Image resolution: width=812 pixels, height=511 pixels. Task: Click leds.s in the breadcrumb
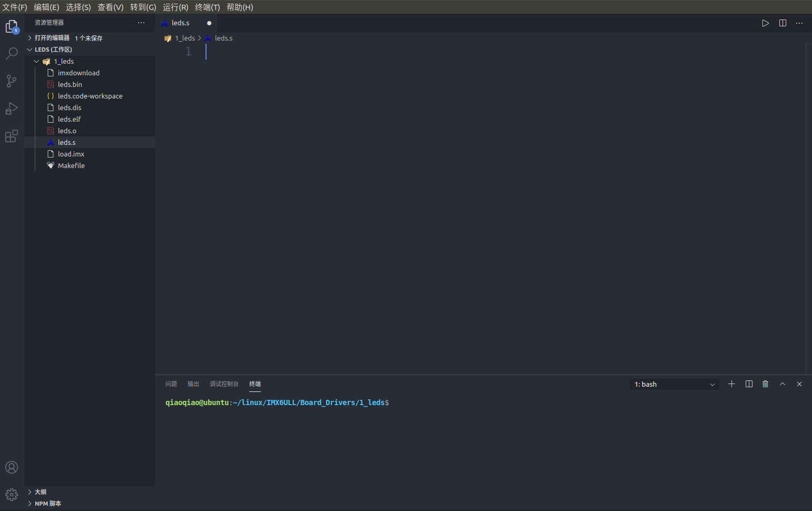pyautogui.click(x=223, y=38)
